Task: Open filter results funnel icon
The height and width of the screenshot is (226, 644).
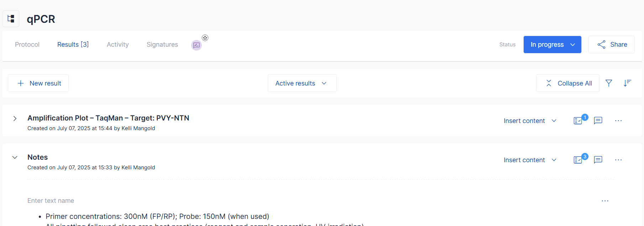Action: [x=609, y=83]
